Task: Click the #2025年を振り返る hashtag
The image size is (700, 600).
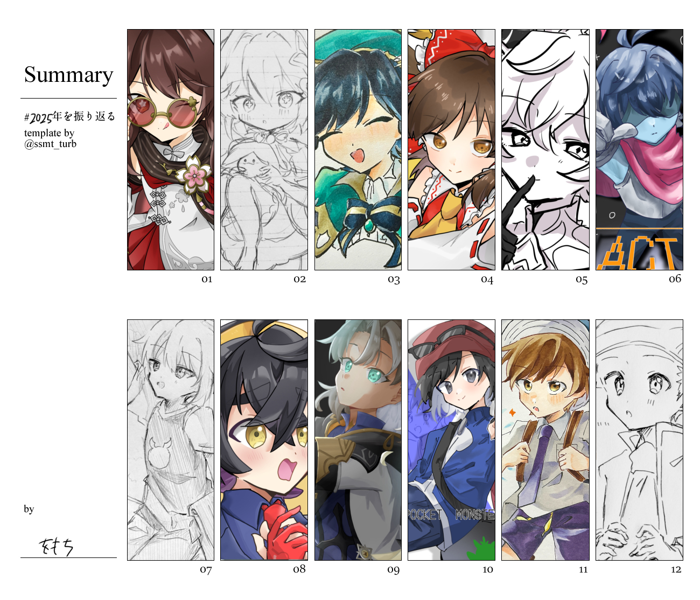Action: click(x=69, y=117)
